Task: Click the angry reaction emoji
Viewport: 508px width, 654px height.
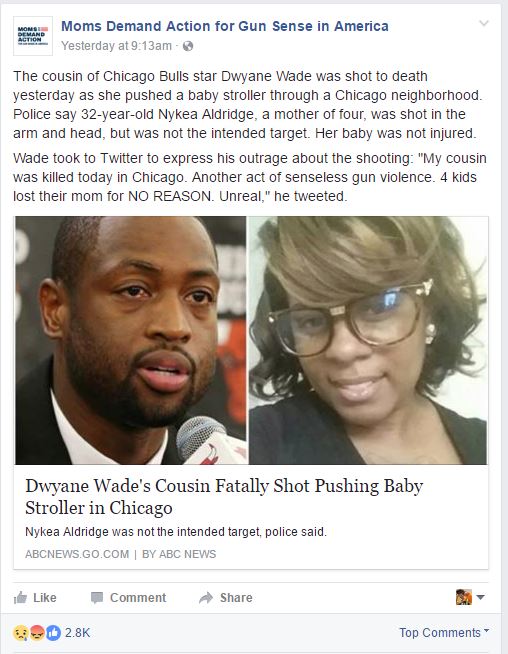Action: coord(37,633)
